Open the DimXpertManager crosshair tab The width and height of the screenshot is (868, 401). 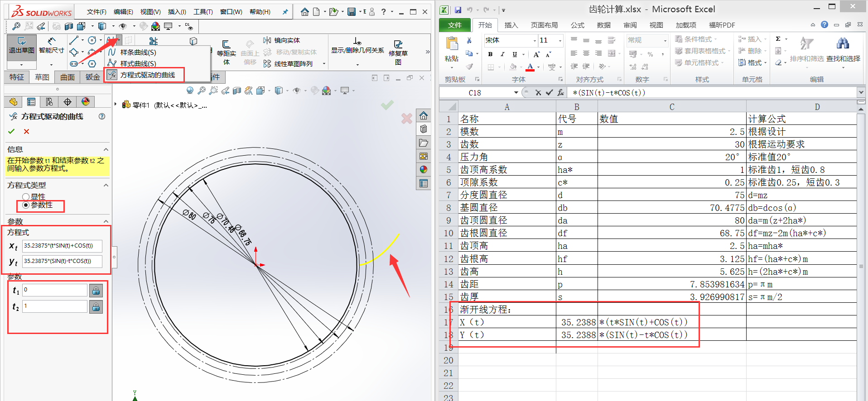[x=68, y=102]
